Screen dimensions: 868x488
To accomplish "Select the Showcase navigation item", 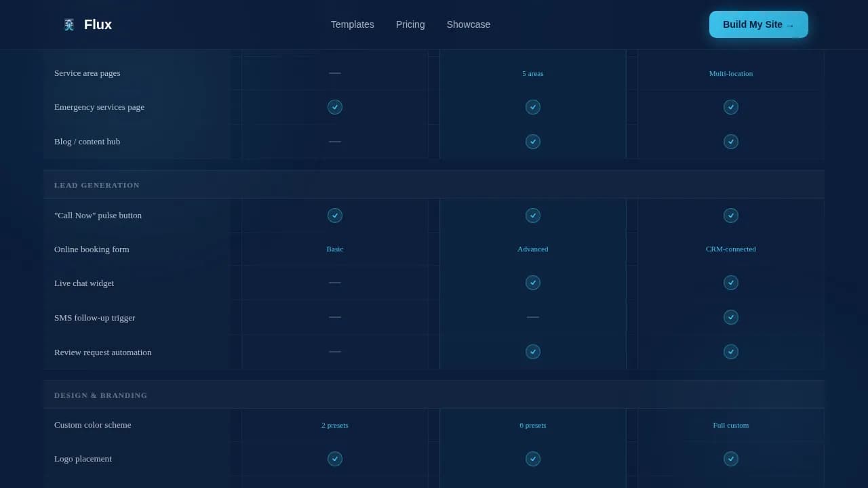I will pos(469,24).
